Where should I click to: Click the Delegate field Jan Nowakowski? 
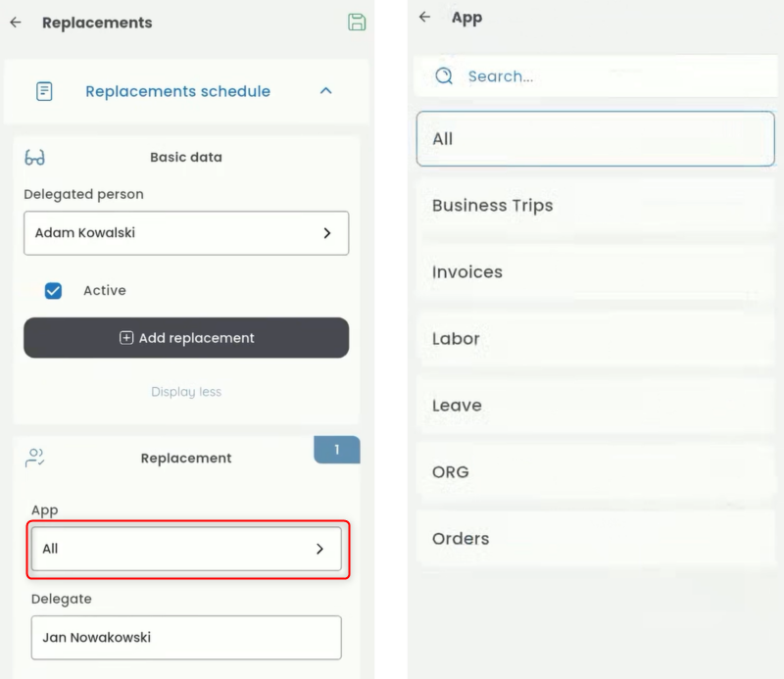click(186, 638)
